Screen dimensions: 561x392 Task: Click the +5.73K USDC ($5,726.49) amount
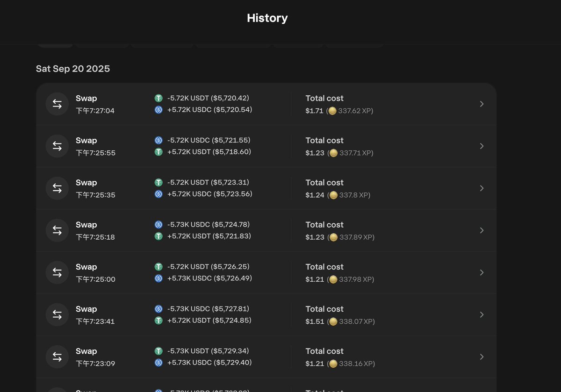coord(210,278)
